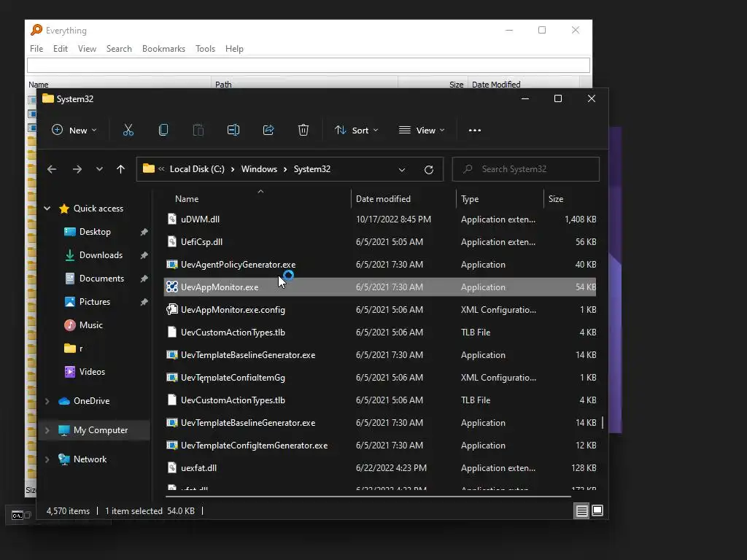The image size is (747, 560).
Task: Go forward with the right arrow
Action: click(77, 169)
